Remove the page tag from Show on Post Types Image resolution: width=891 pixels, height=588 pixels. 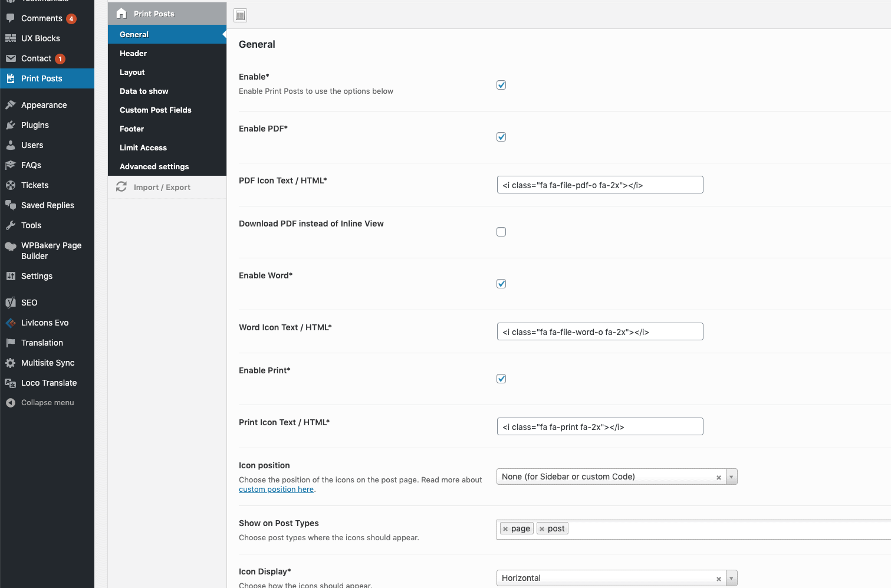(x=506, y=528)
